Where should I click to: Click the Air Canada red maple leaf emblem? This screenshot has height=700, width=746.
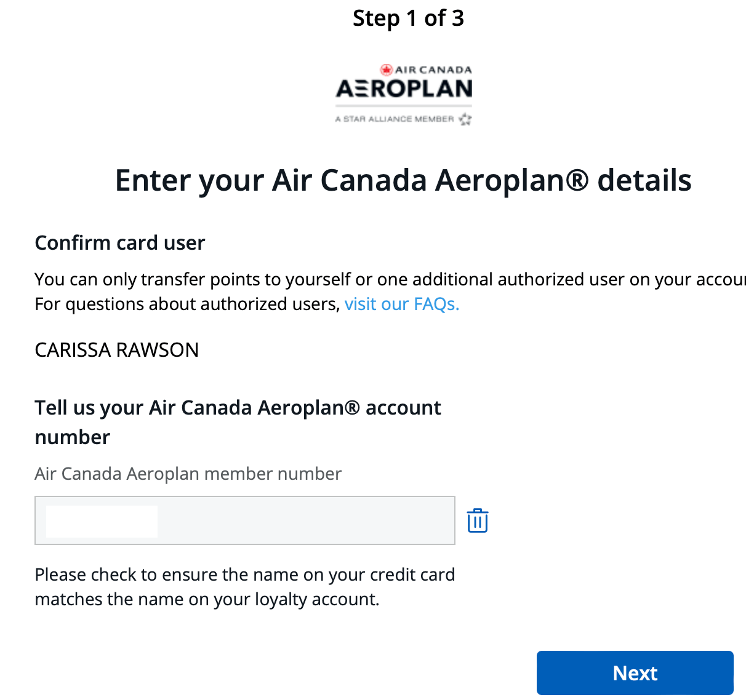click(x=387, y=70)
